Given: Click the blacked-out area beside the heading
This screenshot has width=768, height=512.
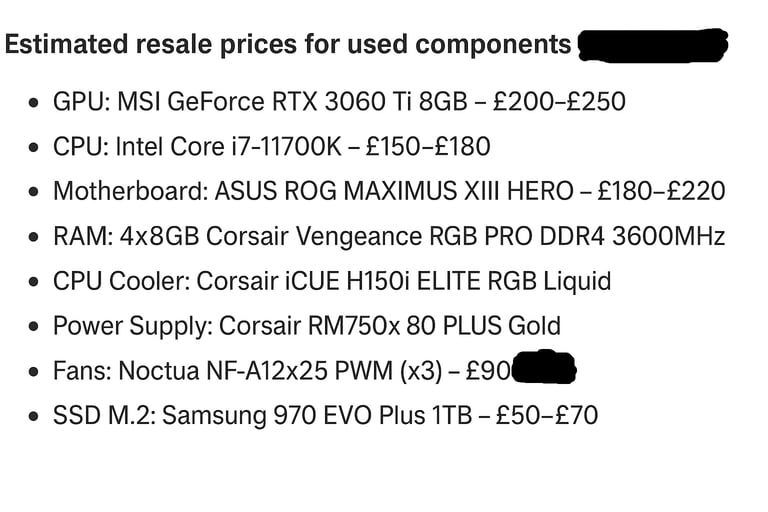Looking at the screenshot, I should pos(653,46).
